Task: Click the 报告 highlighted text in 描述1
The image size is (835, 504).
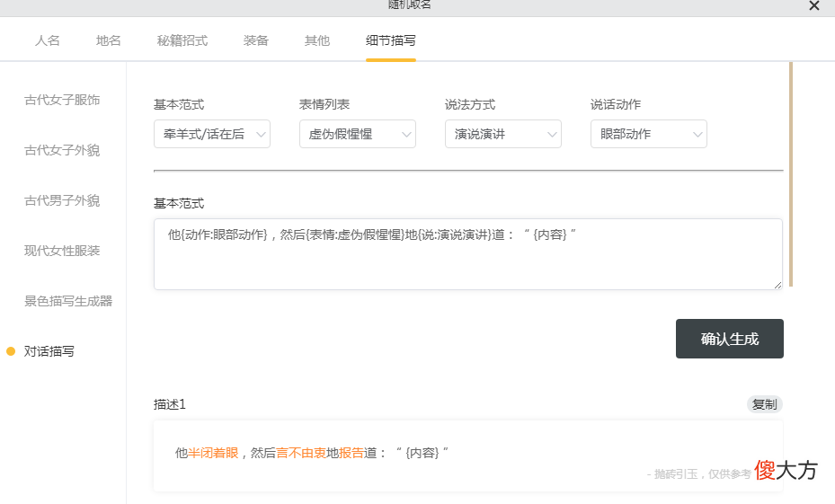Action: pyautogui.click(x=351, y=453)
